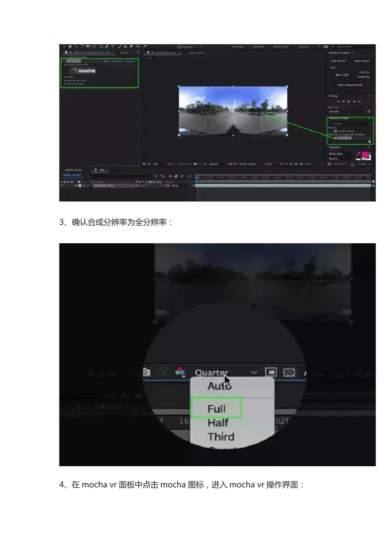
Task: Choose Auto from the resolution menu
Action: pos(220,386)
